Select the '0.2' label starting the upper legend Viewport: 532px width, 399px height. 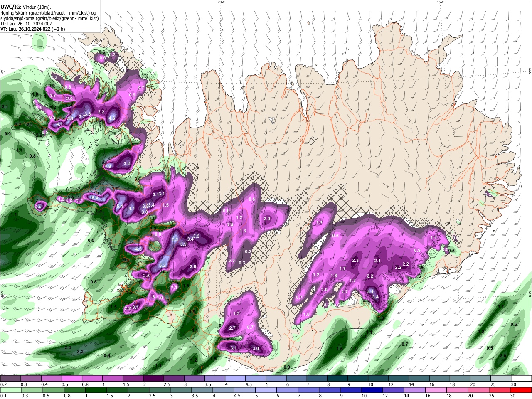click(x=3, y=384)
